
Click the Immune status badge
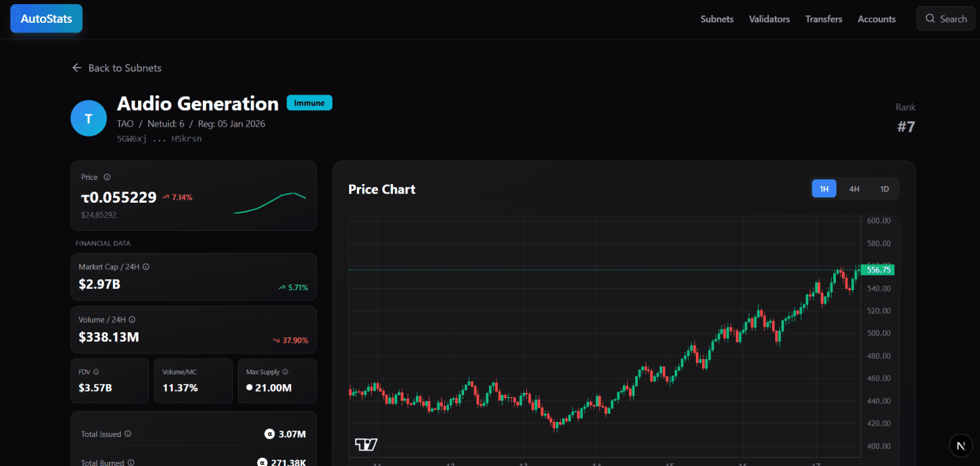(309, 103)
